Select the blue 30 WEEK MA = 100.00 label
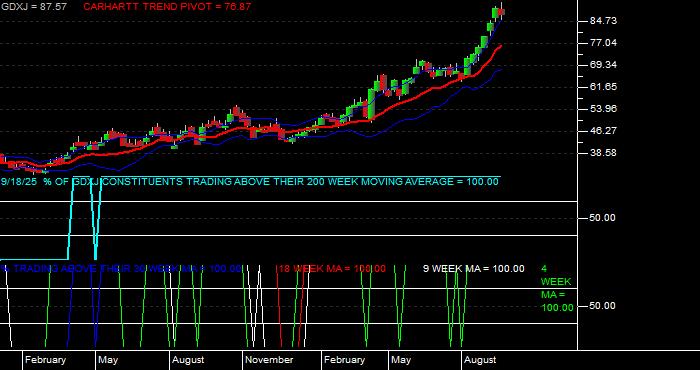700x370 pixels. click(x=121, y=269)
